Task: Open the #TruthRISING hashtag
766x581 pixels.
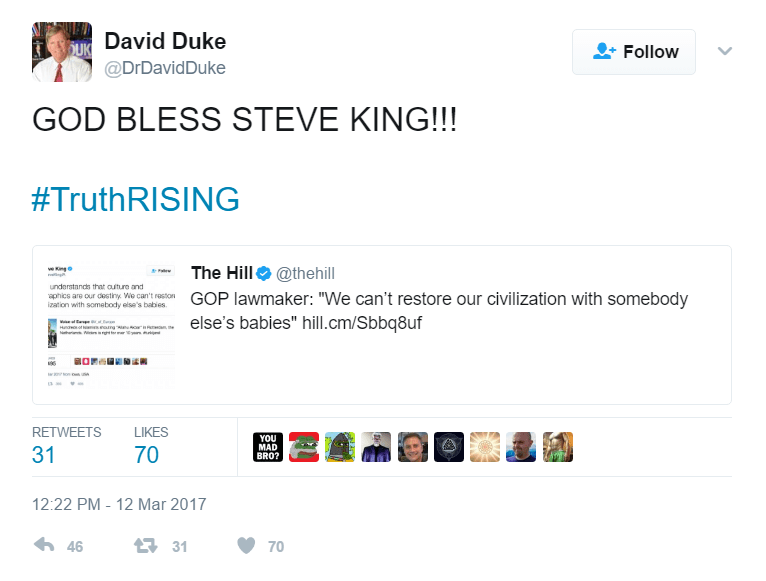Action: pyautogui.click(x=136, y=199)
